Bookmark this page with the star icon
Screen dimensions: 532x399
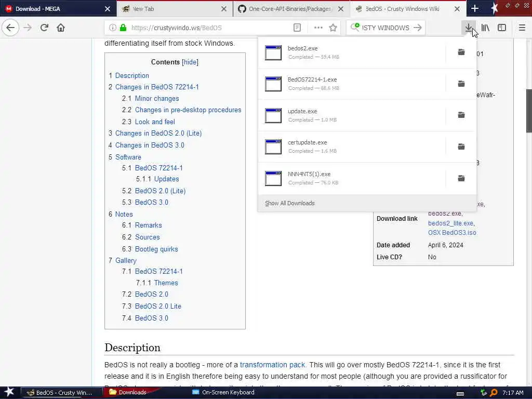[x=333, y=28]
